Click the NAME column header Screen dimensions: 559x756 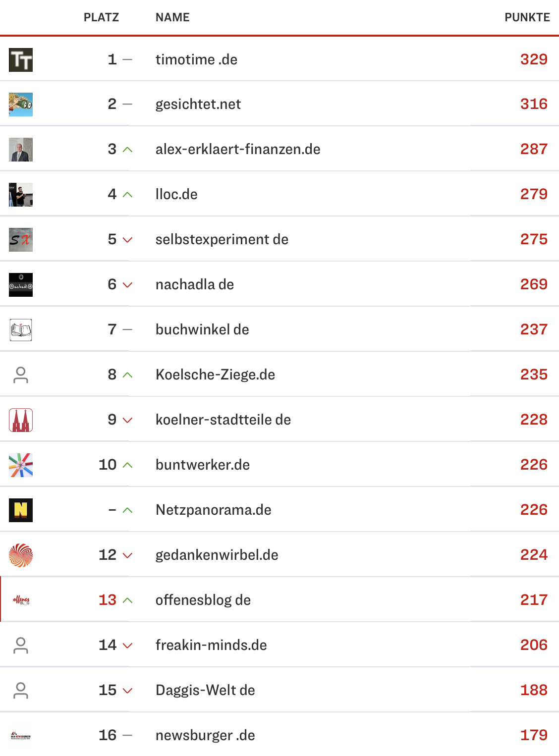(172, 18)
